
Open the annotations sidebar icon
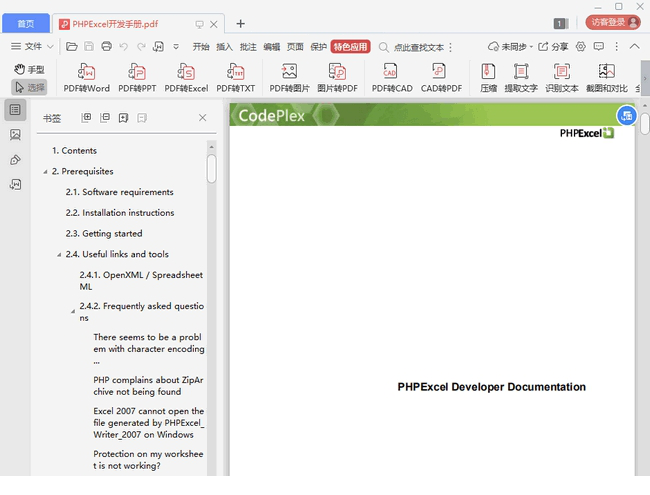pos(15,160)
